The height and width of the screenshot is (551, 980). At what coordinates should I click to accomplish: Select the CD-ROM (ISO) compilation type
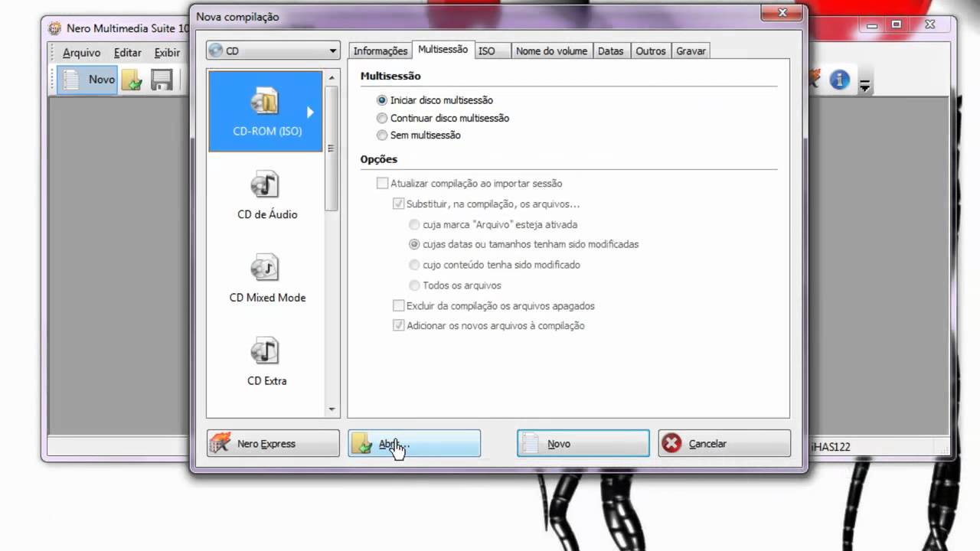265,111
